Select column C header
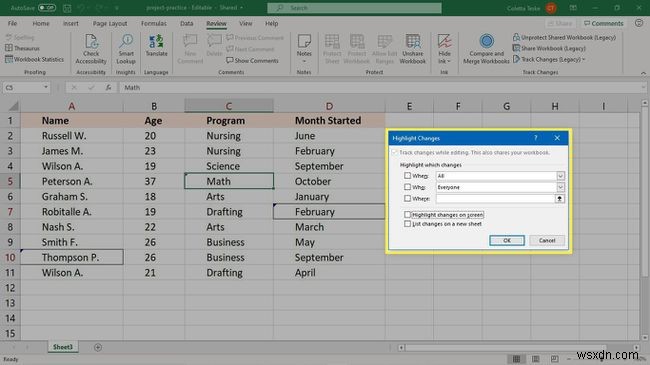This screenshot has width=650, height=365. coord(229,106)
